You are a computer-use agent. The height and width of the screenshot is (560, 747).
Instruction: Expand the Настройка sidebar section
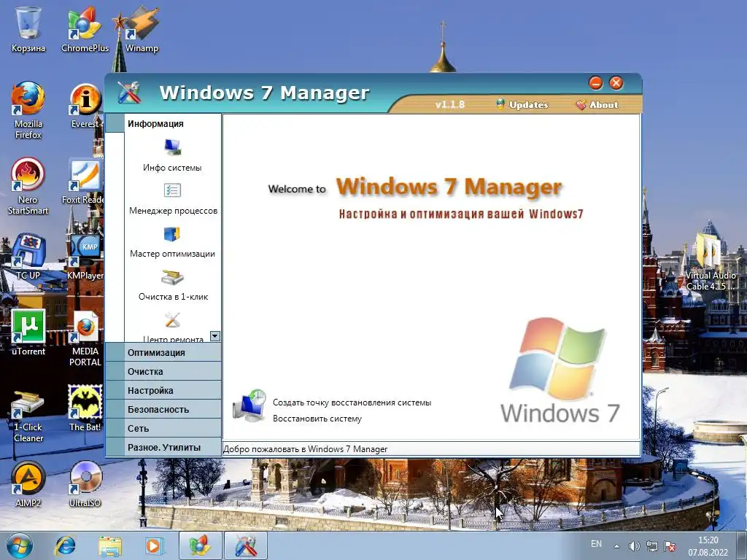pos(163,391)
